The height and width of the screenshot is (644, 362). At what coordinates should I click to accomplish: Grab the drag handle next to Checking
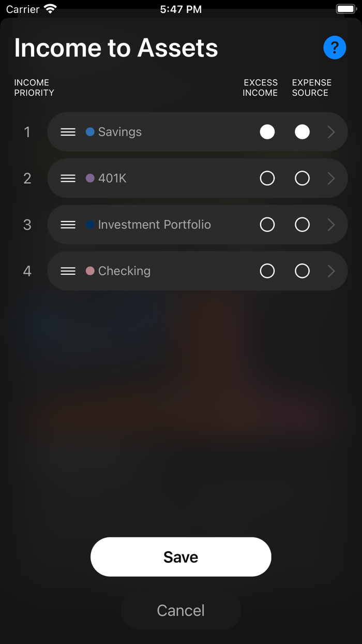[68, 271]
